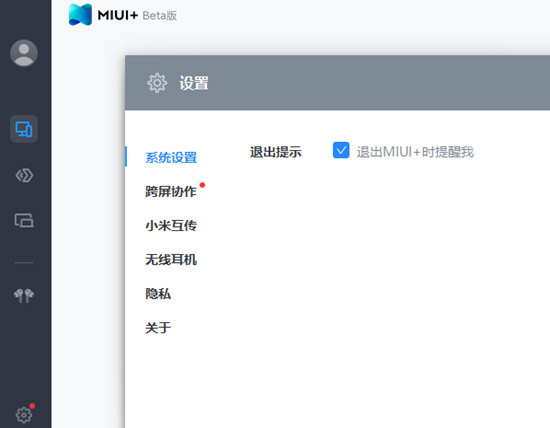Click the gear icon beside 设置 title
The image size is (550, 428).
pos(157,83)
